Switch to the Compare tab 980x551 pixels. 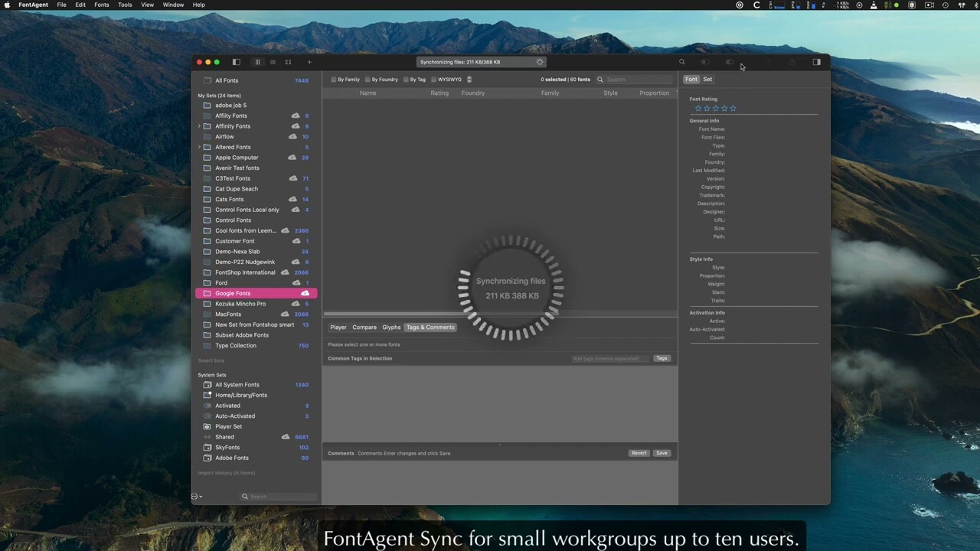(x=364, y=328)
